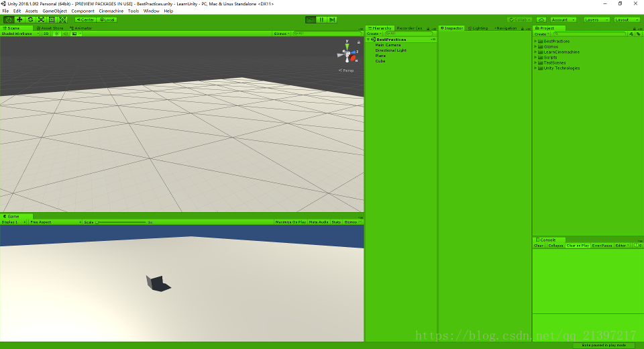
Task: Select the Rotate tool
Action: [x=30, y=19]
